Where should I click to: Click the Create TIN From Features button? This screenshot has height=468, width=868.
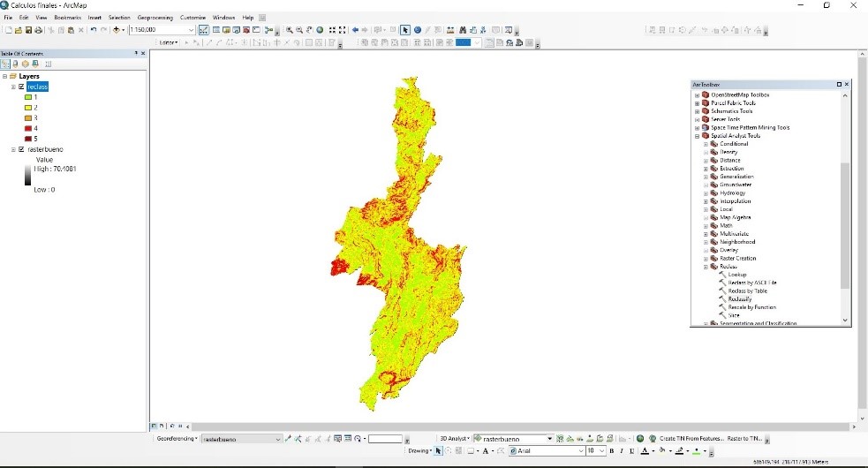pos(691,439)
